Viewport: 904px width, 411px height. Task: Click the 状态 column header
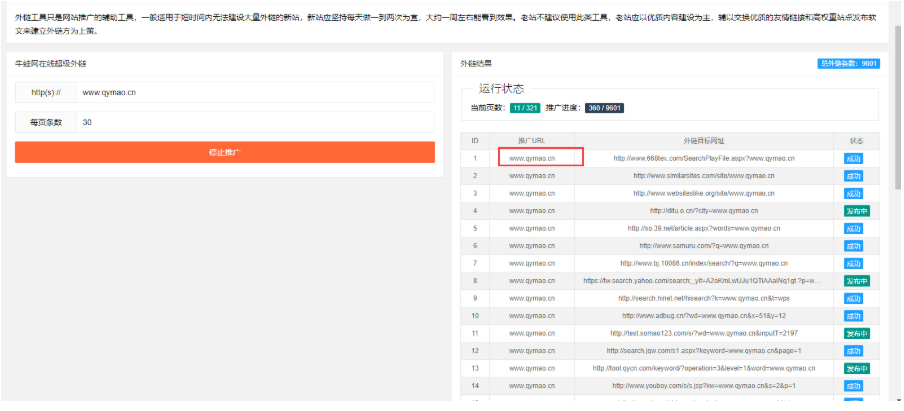[x=856, y=140]
